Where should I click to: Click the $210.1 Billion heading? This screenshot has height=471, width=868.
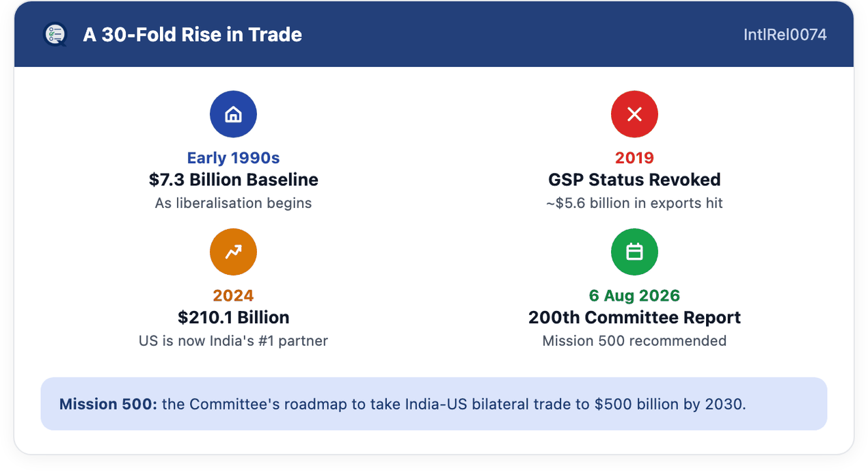(233, 317)
